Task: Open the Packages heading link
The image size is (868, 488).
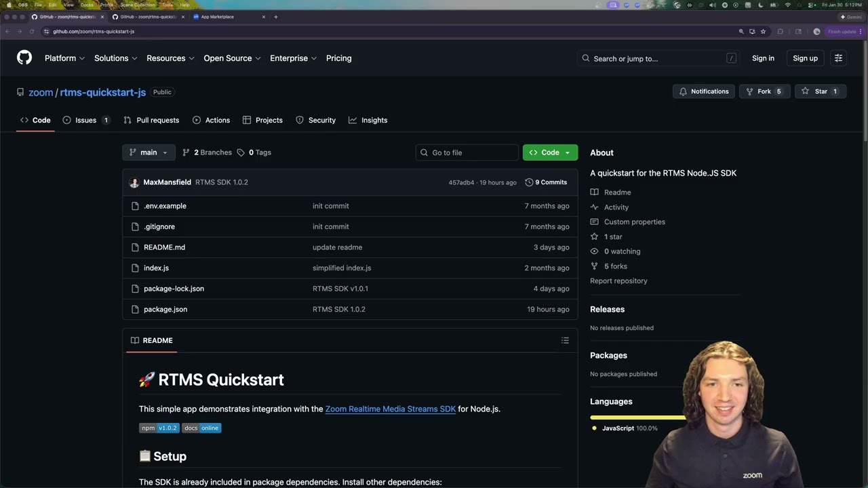Action: pyautogui.click(x=608, y=355)
